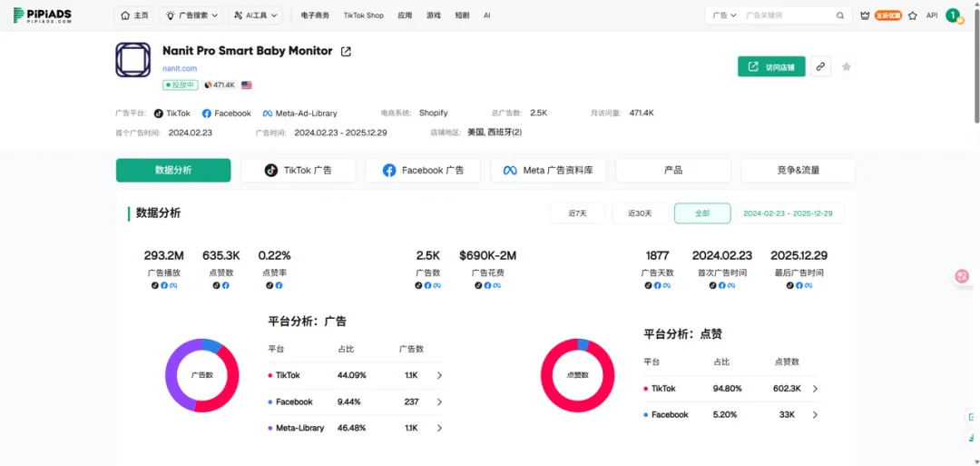
Task: Open the green user avatar menu
Action: [953, 15]
